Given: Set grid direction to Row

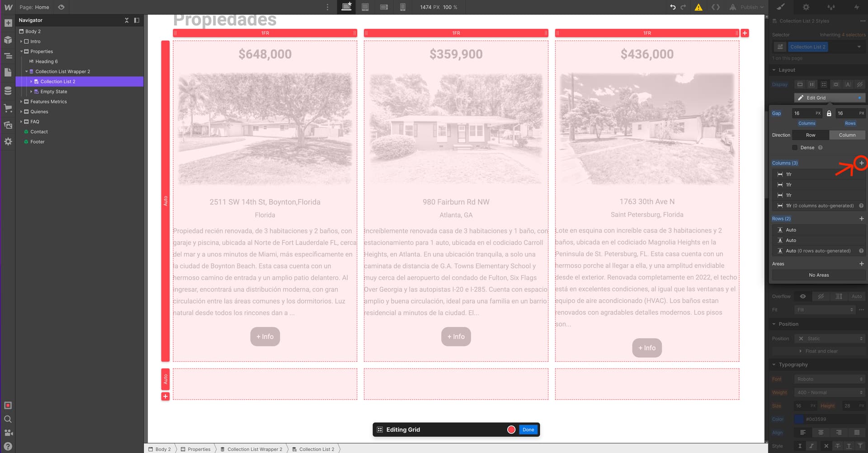Looking at the screenshot, I should point(811,135).
